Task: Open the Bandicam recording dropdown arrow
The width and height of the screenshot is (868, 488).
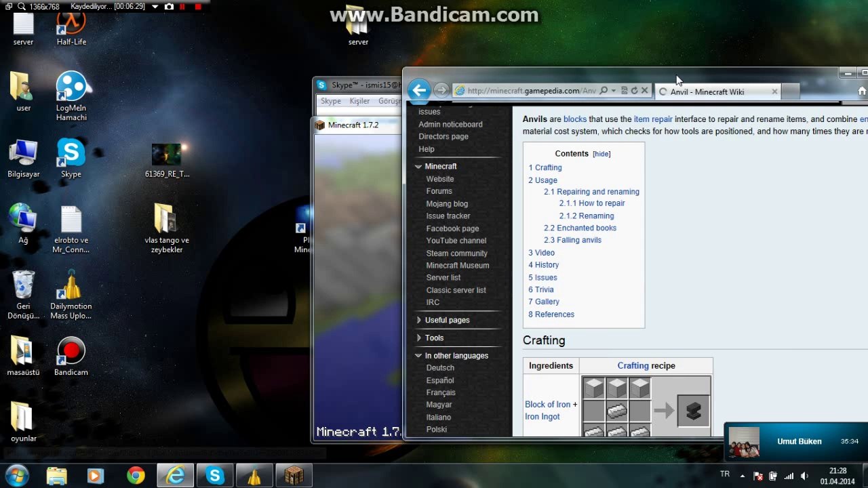Action: click(155, 7)
